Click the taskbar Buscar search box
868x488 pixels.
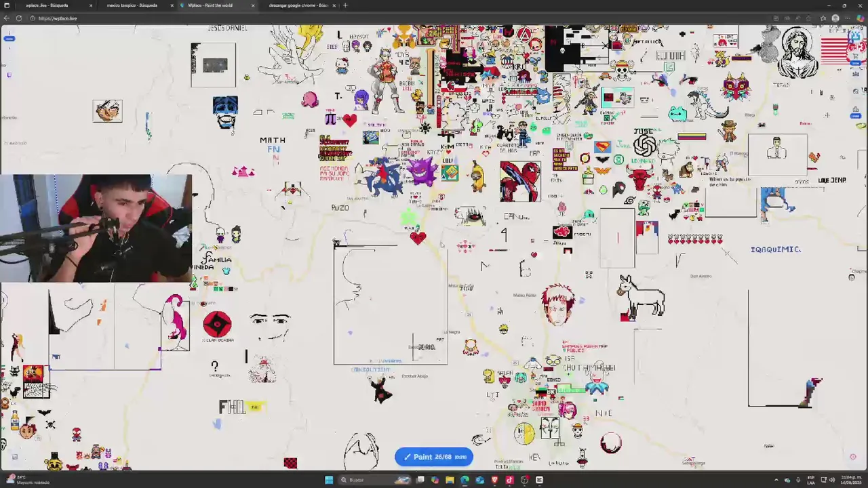pos(375,480)
